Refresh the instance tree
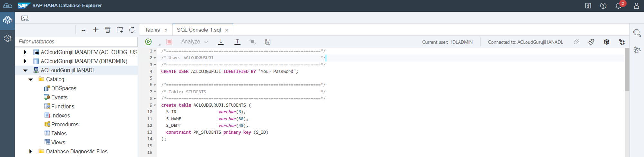The image size is (644, 157). click(132, 30)
